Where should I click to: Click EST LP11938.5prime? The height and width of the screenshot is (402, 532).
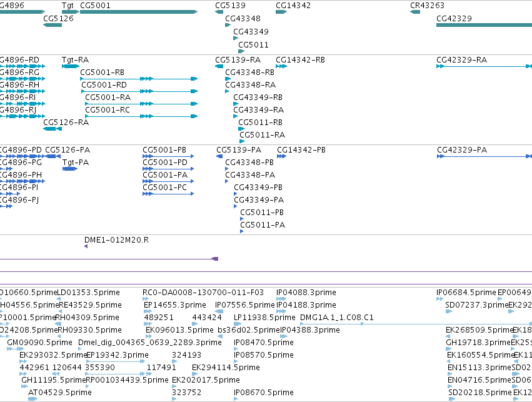click(x=264, y=318)
